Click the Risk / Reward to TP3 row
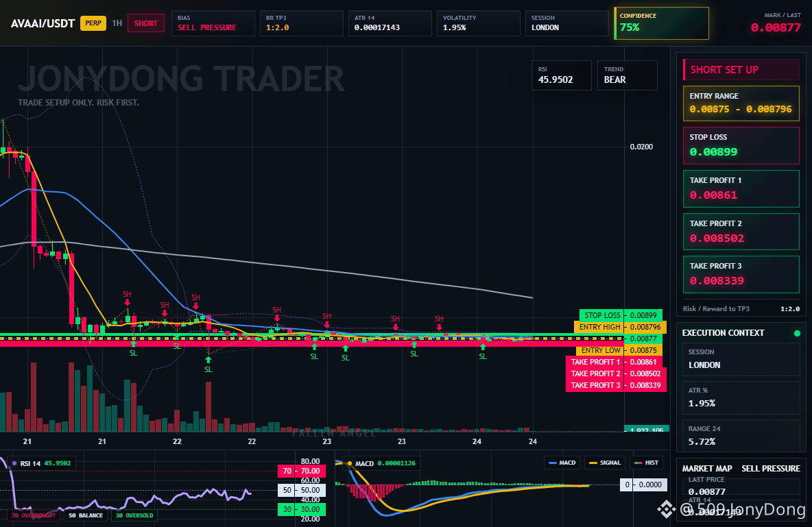Viewport: 812px width, 527px height. pyautogui.click(x=741, y=308)
